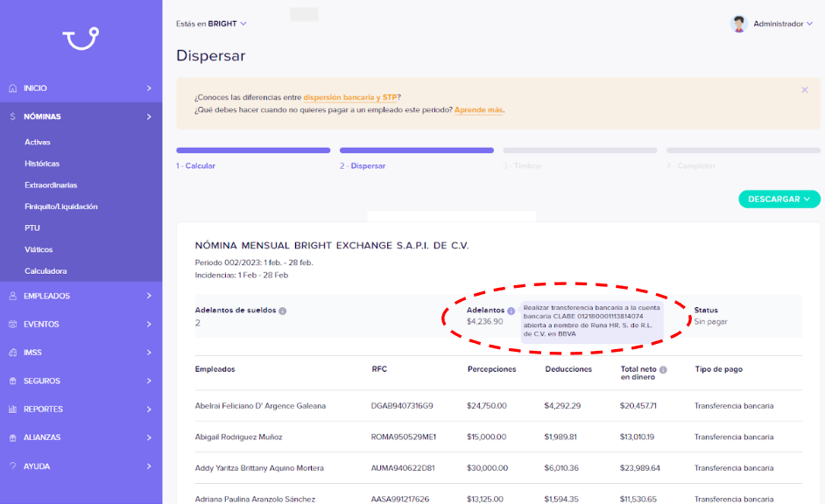Click the Timbrar progress bar segment
The width and height of the screenshot is (825, 504).
(x=580, y=150)
